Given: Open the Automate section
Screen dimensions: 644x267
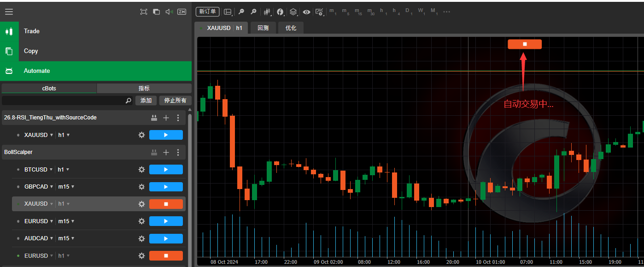Looking at the screenshot, I should (x=96, y=71).
